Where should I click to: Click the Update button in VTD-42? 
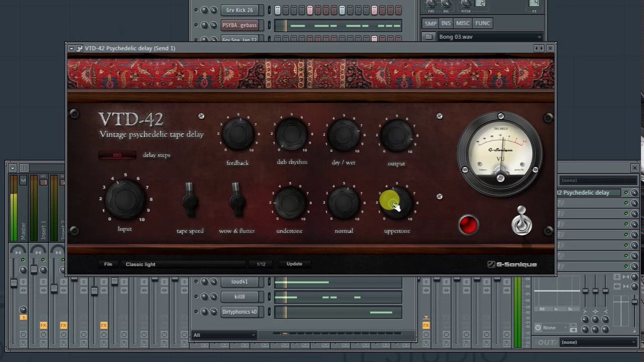(x=294, y=263)
